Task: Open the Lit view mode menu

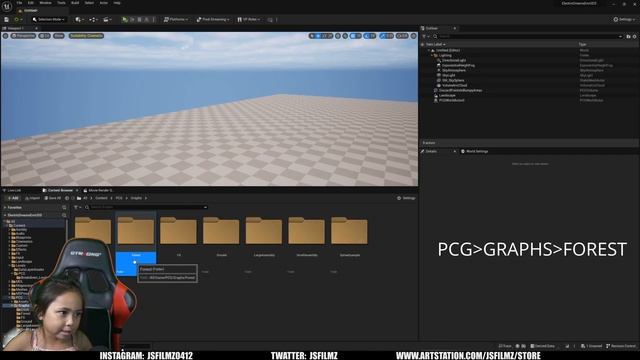Action: (44, 36)
